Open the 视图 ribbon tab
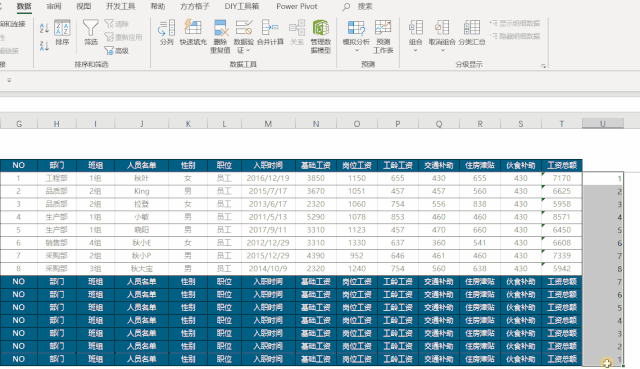This screenshot has width=640, height=369. point(84,7)
